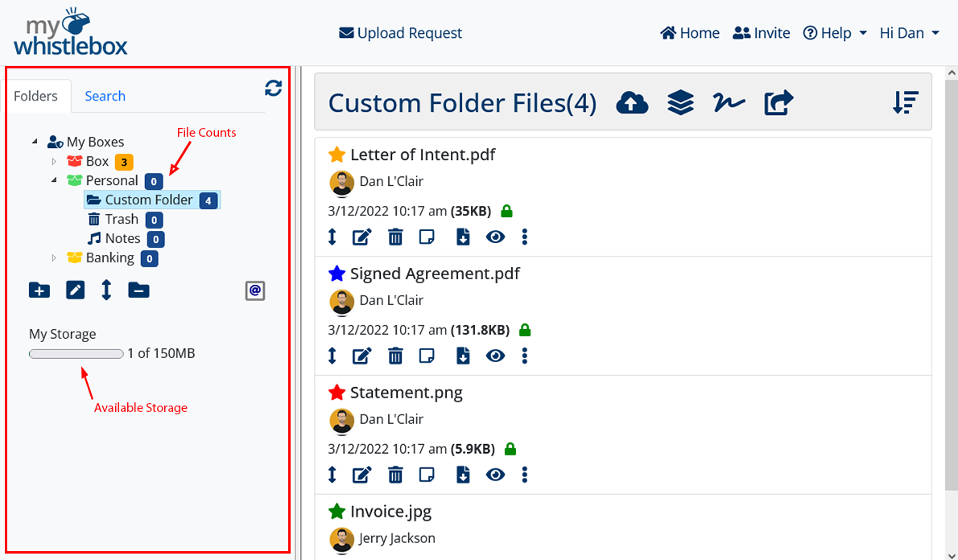Click the add new folder icon
Screen dimensions: 958x560
[x=39, y=290]
